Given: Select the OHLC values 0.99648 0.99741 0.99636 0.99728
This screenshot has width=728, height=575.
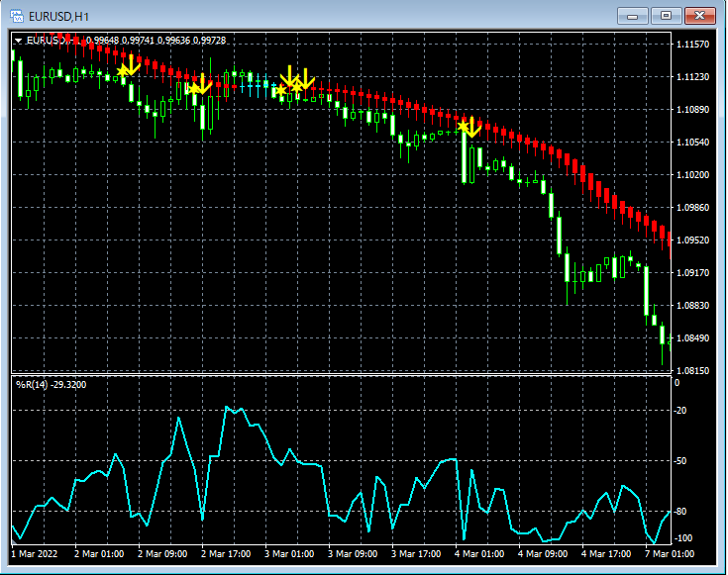Looking at the screenshot, I should click(156, 41).
